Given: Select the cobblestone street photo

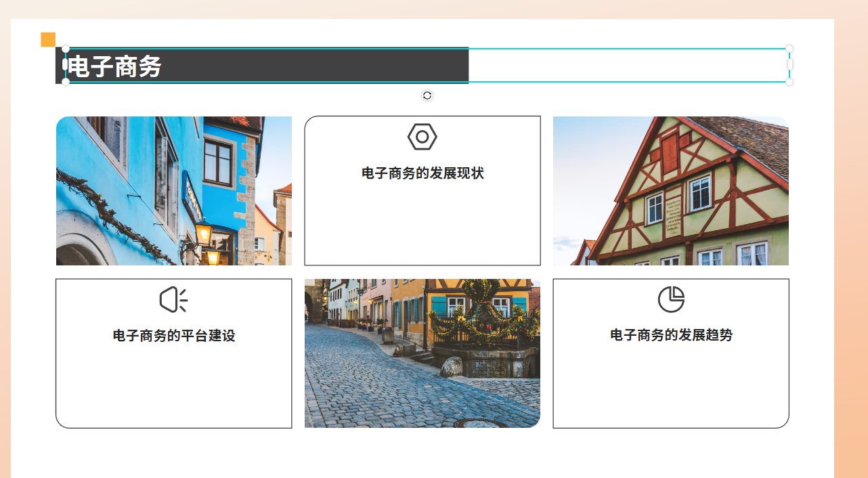Looking at the screenshot, I should tap(422, 353).
